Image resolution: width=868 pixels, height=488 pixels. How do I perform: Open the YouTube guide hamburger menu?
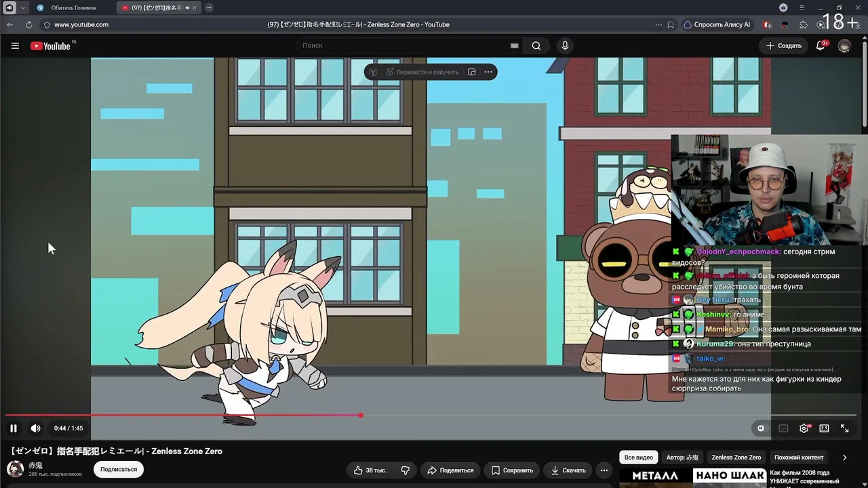[x=15, y=46]
